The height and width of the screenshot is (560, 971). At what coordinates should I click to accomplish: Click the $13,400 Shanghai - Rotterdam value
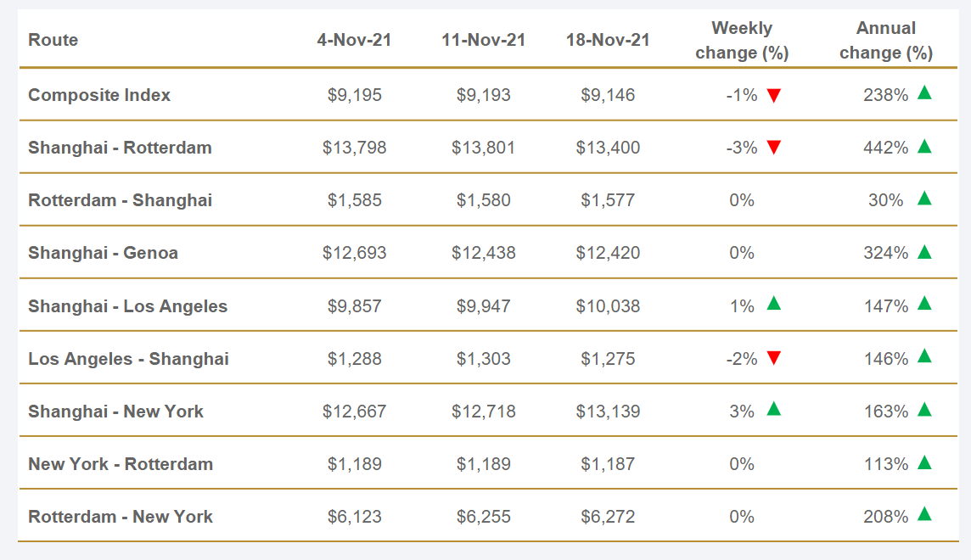(x=608, y=148)
